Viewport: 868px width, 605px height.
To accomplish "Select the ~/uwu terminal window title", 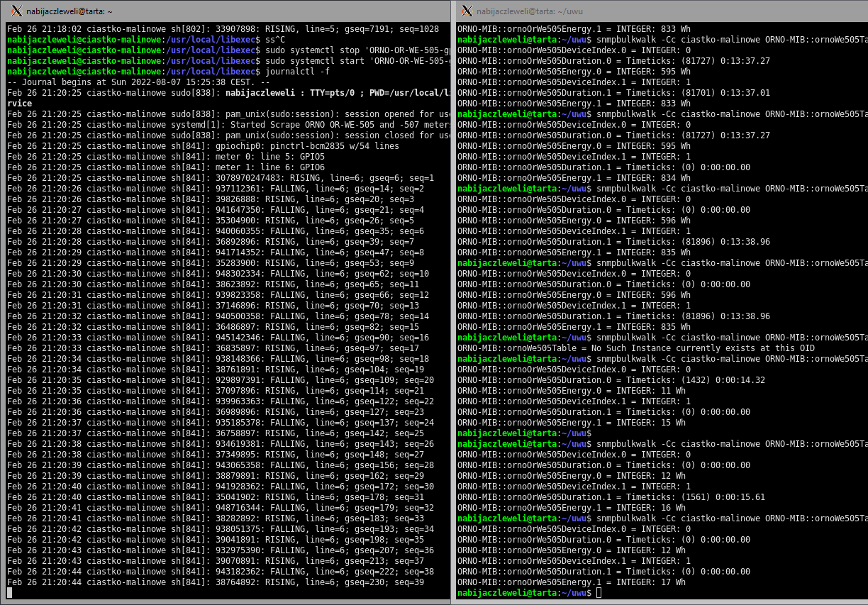I will [x=529, y=11].
